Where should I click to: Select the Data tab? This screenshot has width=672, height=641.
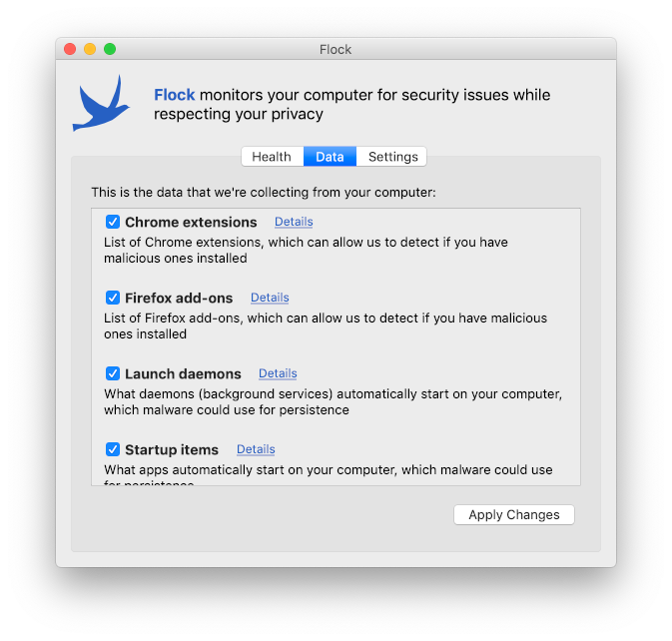330,157
